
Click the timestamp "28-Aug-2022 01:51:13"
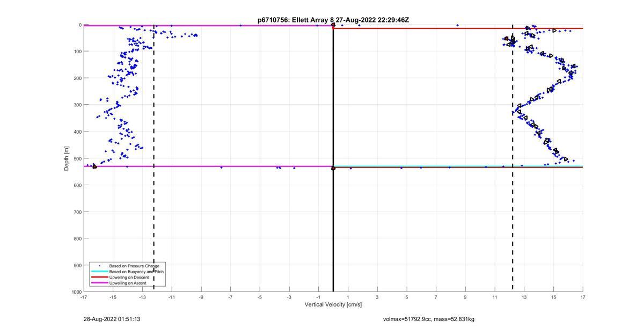(x=112, y=319)
